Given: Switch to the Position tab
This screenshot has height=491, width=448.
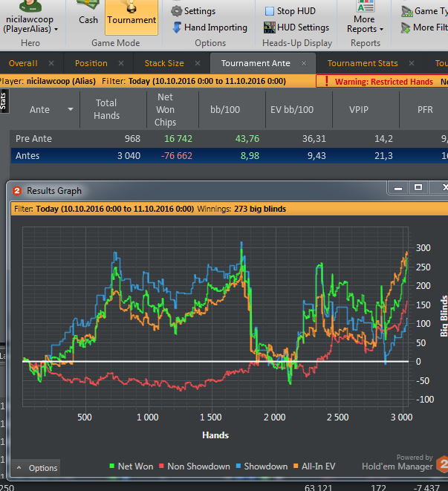Looking at the screenshot, I should (91, 63).
